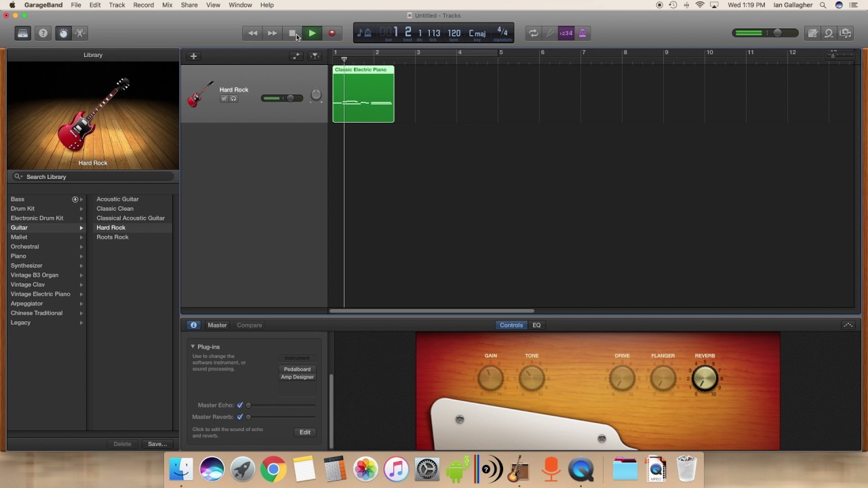This screenshot has width=868, height=488.
Task: Click the REVERB knob on amp
Action: click(705, 378)
